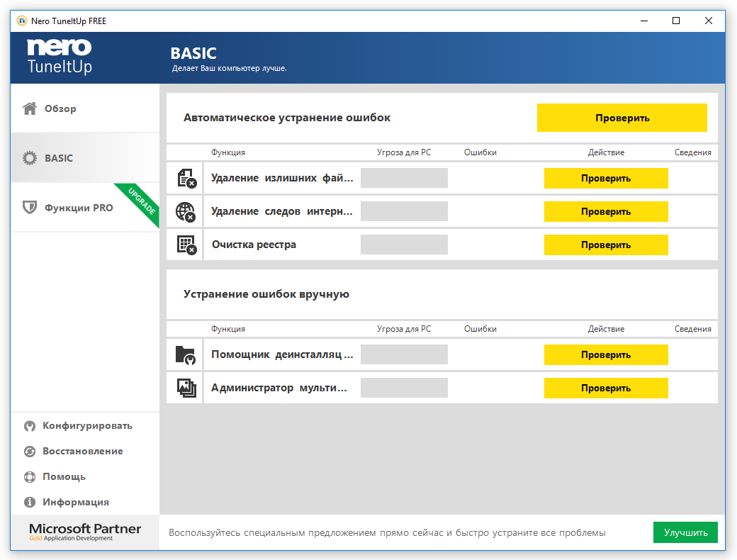Click the special offer text in bottom bar
This screenshot has width=737, height=560.
pyautogui.click(x=387, y=533)
